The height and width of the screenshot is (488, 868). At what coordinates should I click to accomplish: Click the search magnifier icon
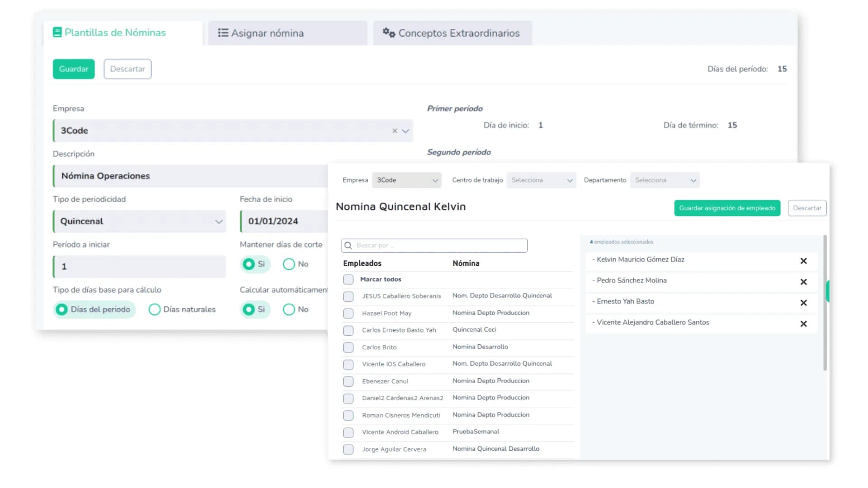pyautogui.click(x=348, y=245)
